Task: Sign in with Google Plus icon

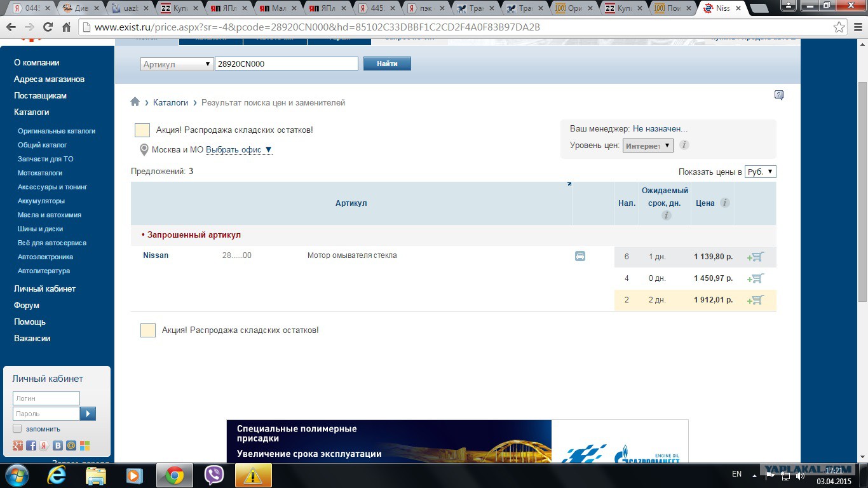Action: pyautogui.click(x=18, y=445)
